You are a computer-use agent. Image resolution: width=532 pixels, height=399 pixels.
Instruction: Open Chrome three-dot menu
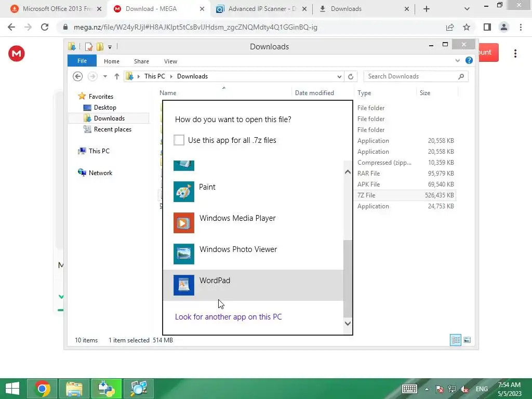pyautogui.click(x=521, y=27)
